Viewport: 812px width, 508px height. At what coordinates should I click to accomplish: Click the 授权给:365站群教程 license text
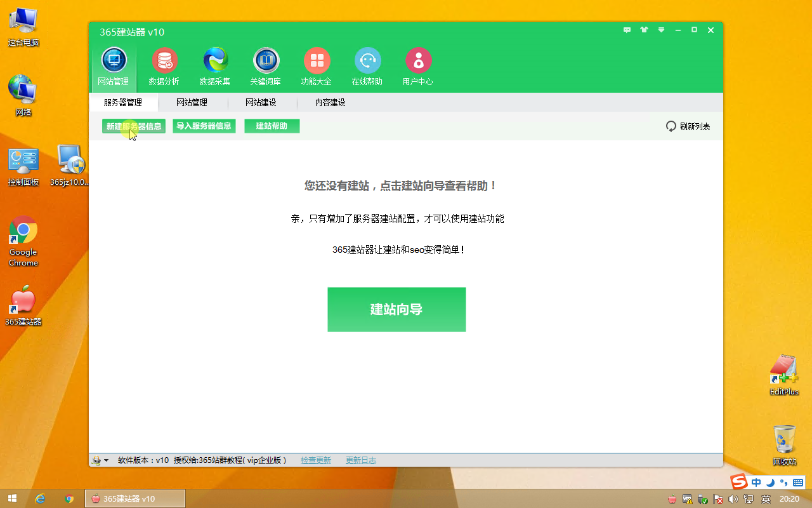[230, 460]
